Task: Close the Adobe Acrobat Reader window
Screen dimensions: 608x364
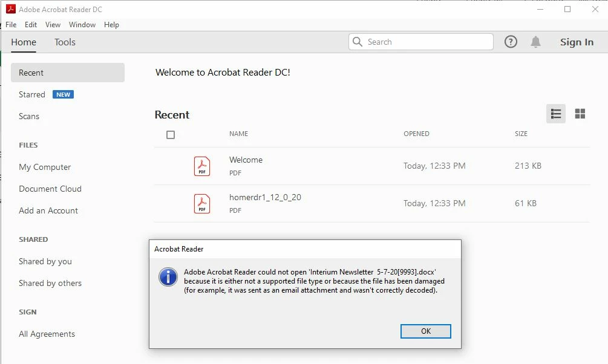Action: pyautogui.click(x=595, y=9)
